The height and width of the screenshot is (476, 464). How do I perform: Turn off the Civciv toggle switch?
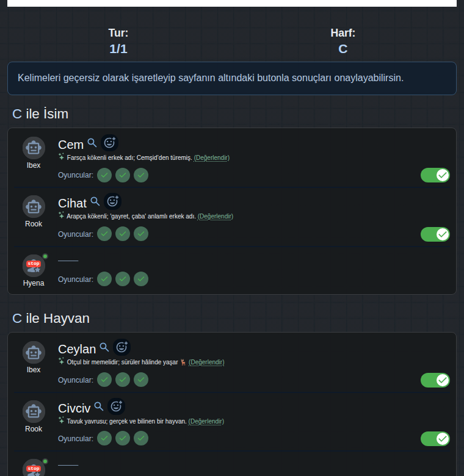[435, 439]
